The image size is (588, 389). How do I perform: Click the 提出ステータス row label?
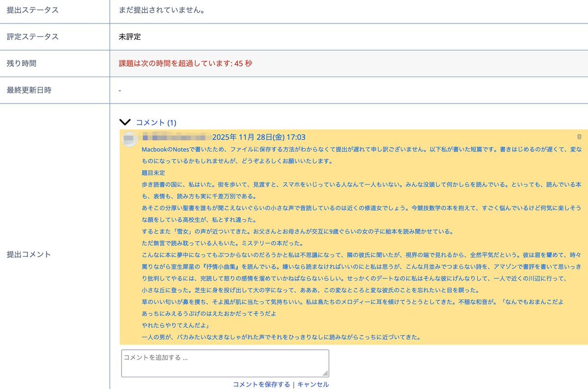pos(32,10)
